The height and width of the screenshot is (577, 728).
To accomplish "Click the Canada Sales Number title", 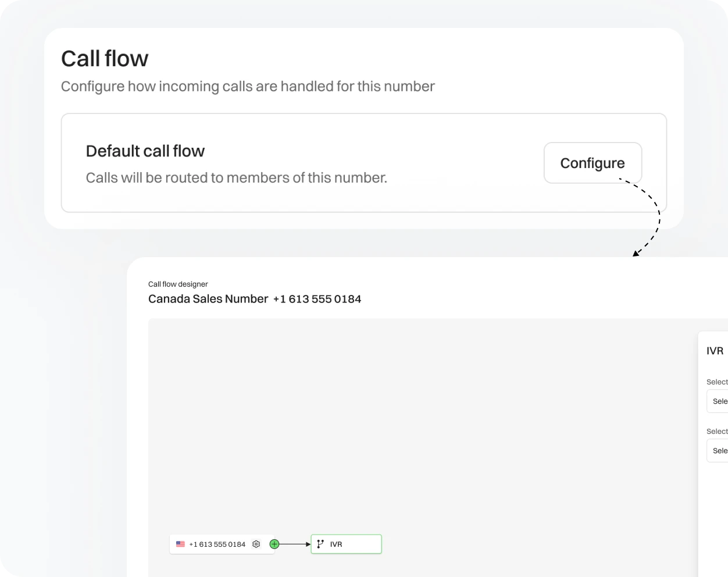I will [208, 298].
